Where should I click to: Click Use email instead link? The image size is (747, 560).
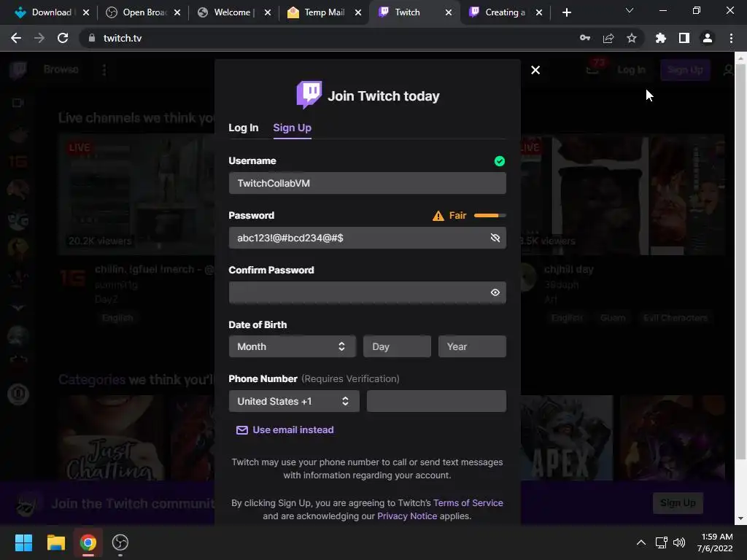click(x=285, y=430)
